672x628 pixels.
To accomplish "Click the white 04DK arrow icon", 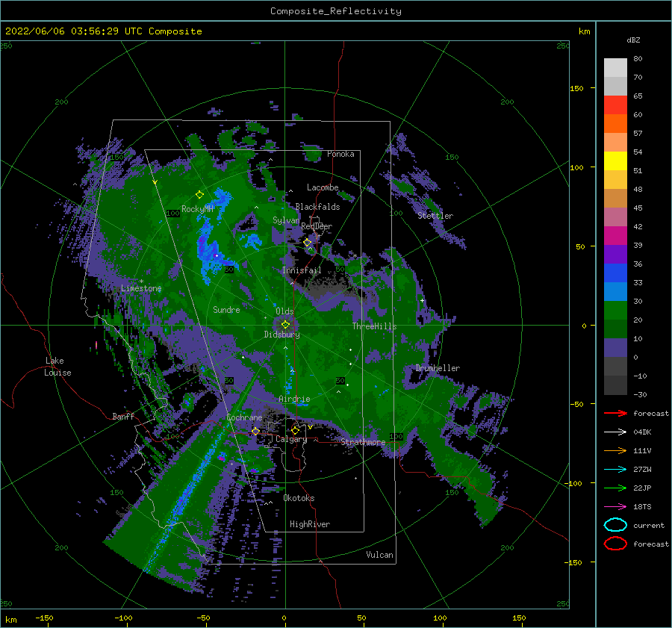I will point(615,432).
